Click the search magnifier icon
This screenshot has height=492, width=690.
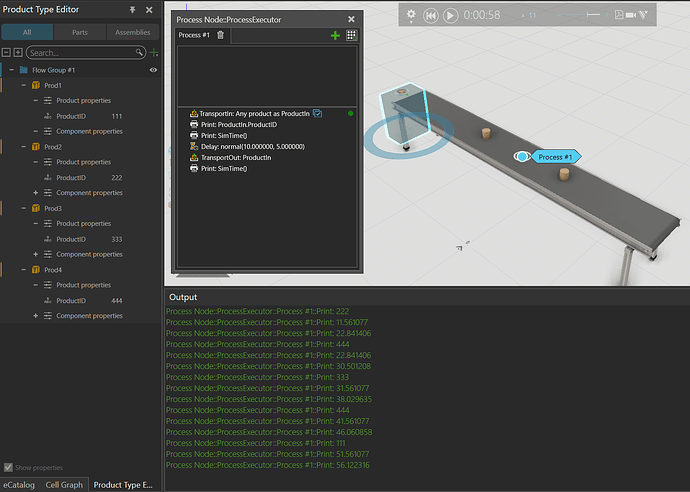coord(139,52)
